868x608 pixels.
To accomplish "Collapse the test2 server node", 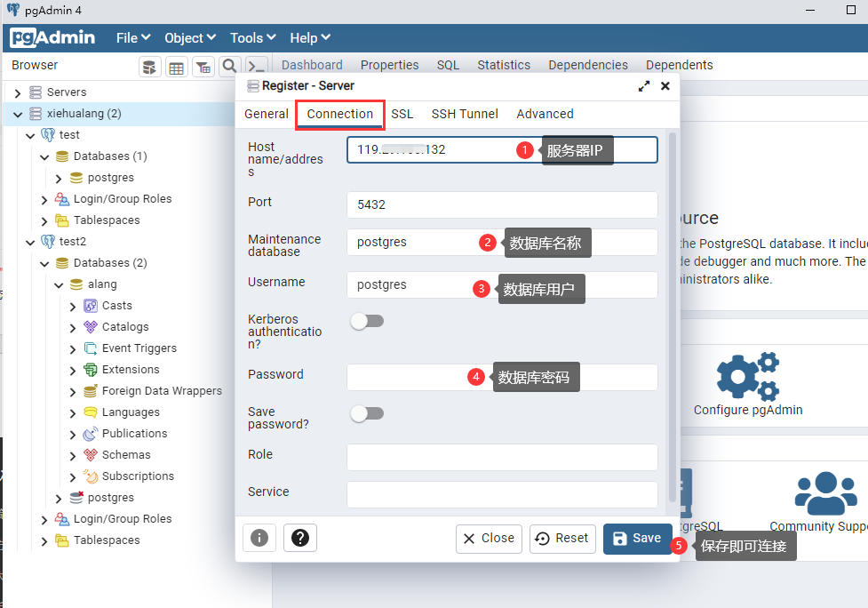I will click(30, 243).
